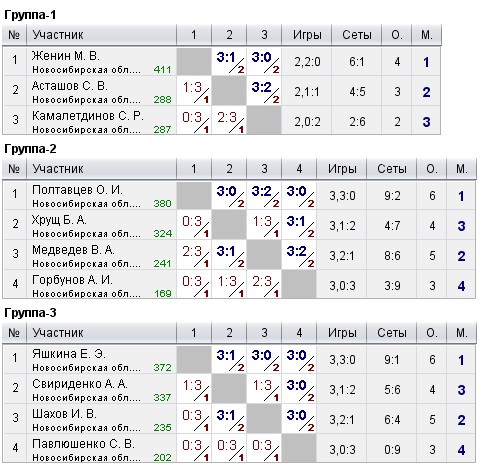Select the Игры column header in Группа-3
Screen dimensions: 501x468
(342, 333)
